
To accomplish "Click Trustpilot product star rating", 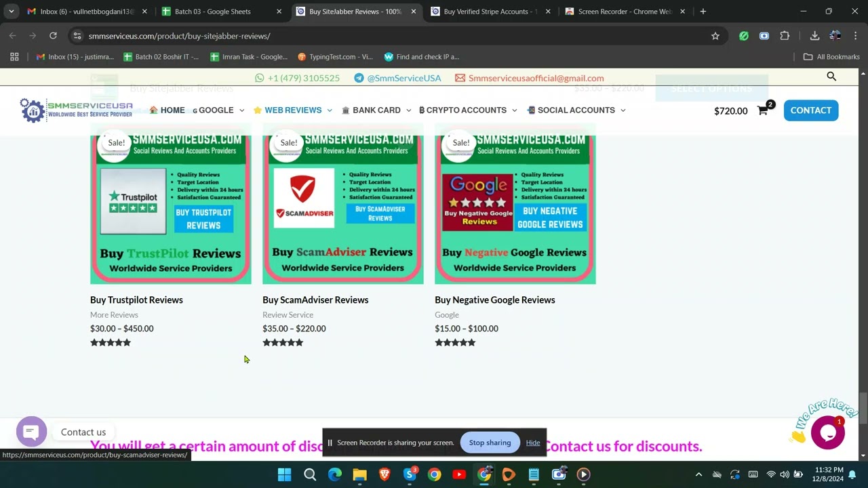I will (111, 343).
